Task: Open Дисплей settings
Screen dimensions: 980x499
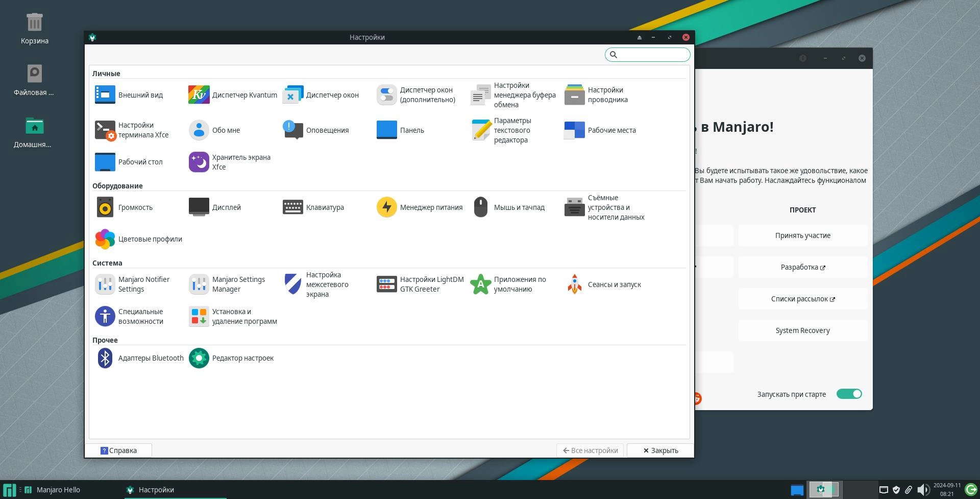Action: click(215, 207)
